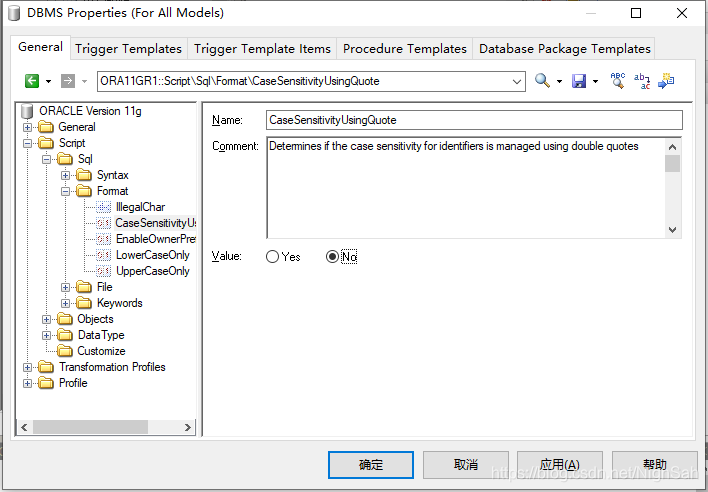Click the Save floppy disk icon
This screenshot has width=708, height=492.
pos(579,81)
